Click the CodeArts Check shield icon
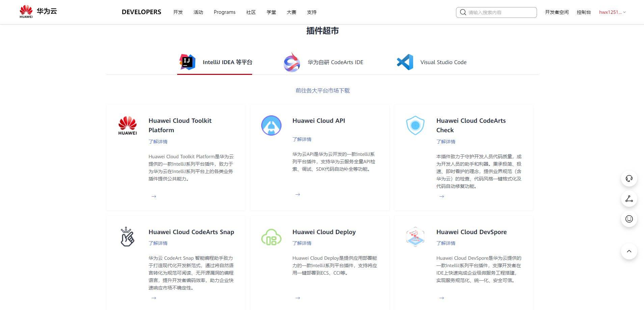 (x=415, y=125)
